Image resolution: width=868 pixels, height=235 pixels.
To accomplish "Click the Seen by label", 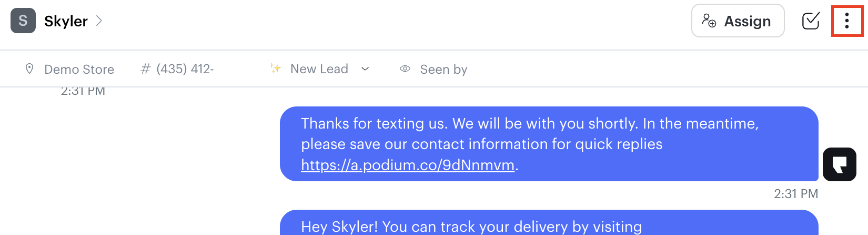I will (x=443, y=69).
